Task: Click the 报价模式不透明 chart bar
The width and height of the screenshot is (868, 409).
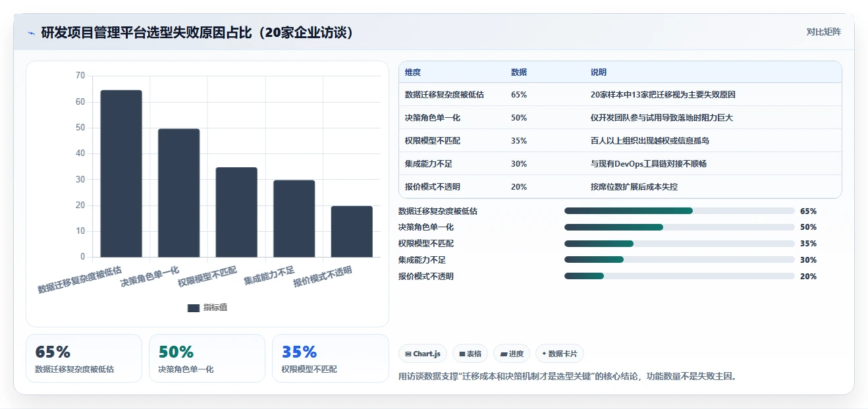Action: [x=352, y=231]
